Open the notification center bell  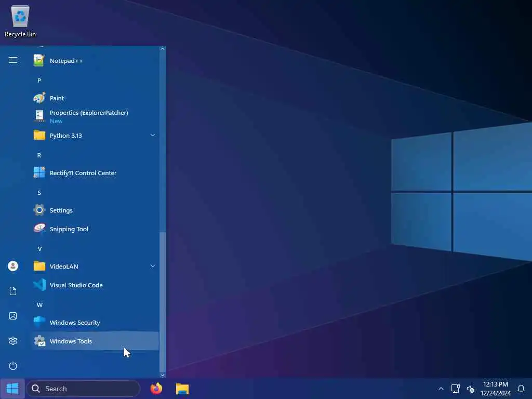[x=521, y=389]
